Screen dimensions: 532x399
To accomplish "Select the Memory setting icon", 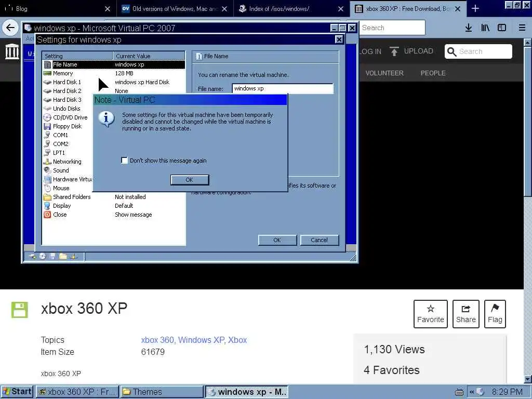I will pos(47,73).
